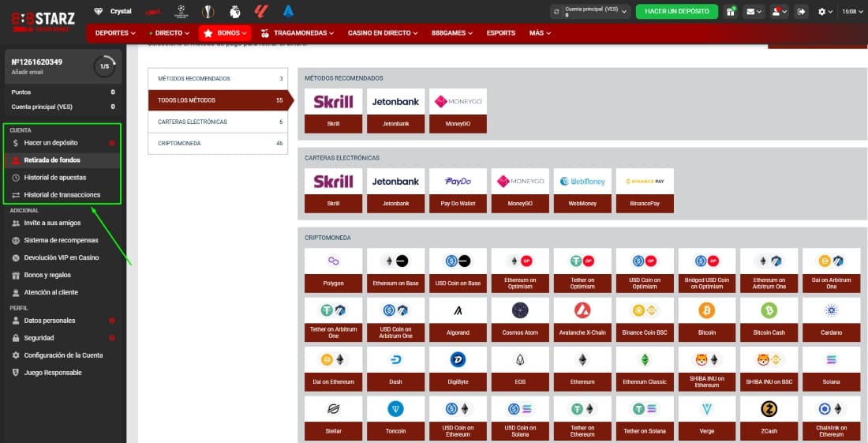Click the logout icon
The image size is (868, 443).
coord(800,12)
